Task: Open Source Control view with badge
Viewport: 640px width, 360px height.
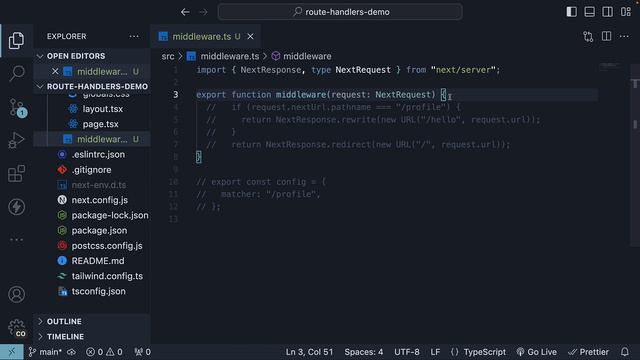Action: [16, 108]
